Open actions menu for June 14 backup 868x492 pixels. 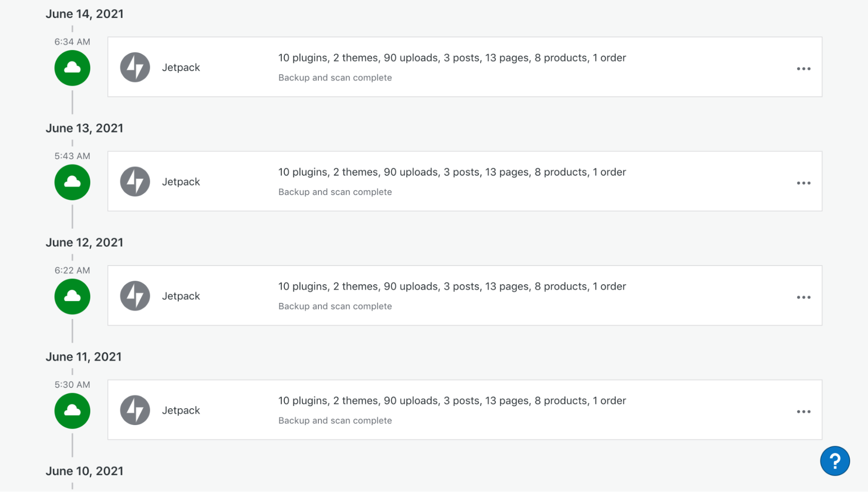[804, 69]
